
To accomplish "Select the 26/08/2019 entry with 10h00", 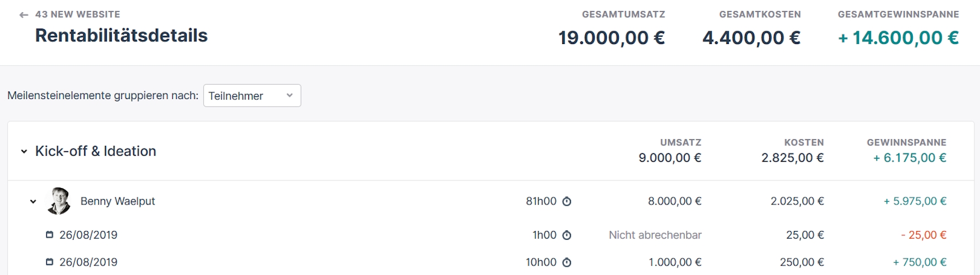I will click(x=89, y=262).
